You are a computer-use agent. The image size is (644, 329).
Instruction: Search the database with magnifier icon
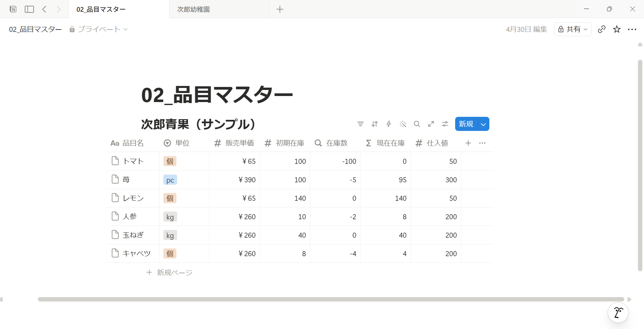point(417,124)
